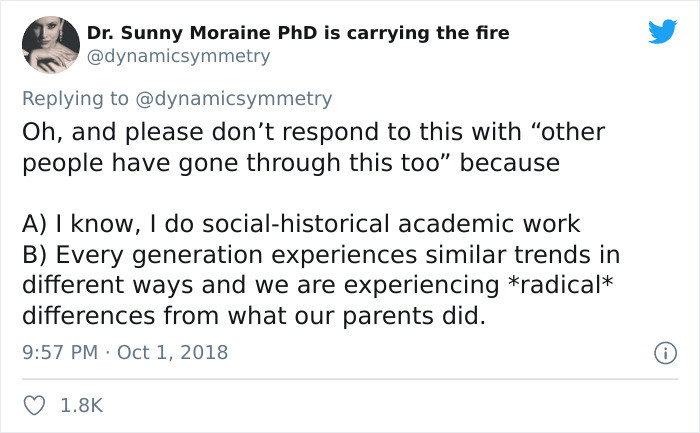Open the tweet info circle icon
This screenshot has height=433, width=700.
click(x=665, y=353)
